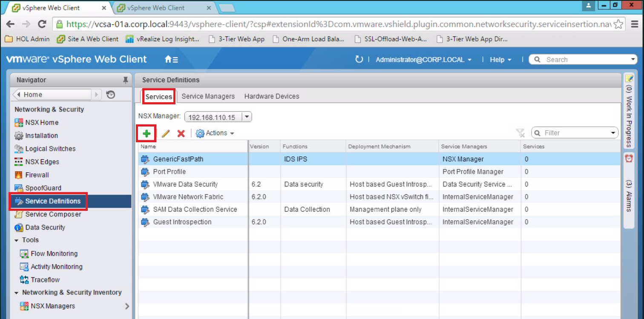Select Service Definitions in the navigator
644x319 pixels.
click(70, 201)
